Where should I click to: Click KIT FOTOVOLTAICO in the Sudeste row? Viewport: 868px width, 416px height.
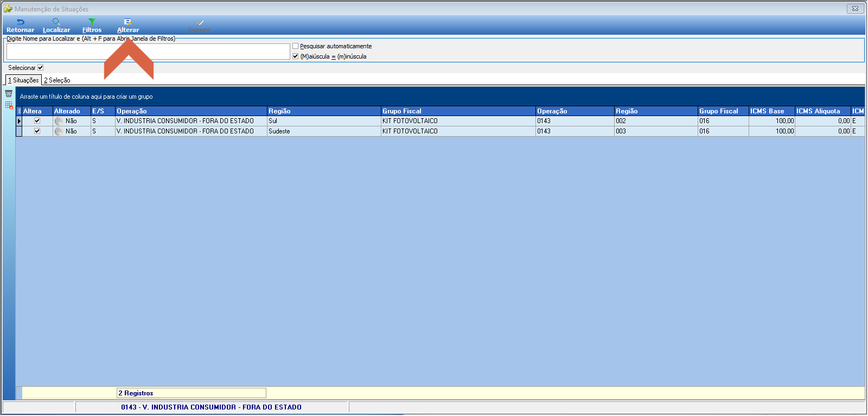click(458, 131)
